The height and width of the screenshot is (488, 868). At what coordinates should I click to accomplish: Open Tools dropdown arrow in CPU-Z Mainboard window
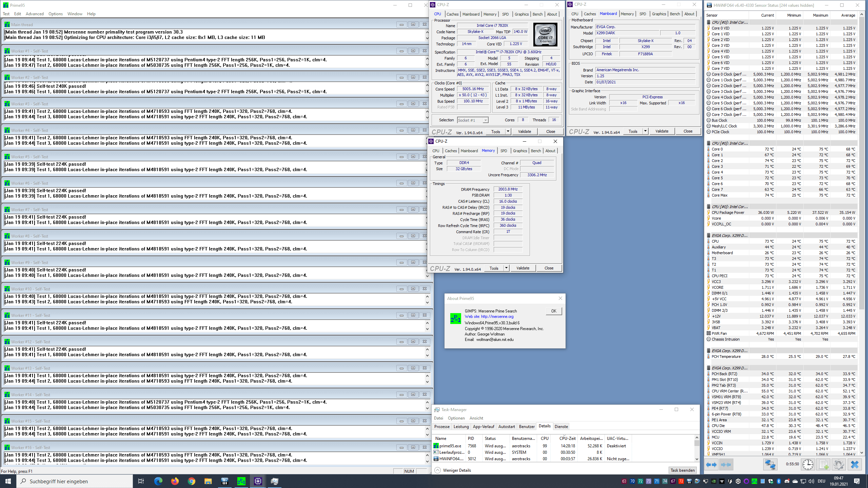point(645,131)
